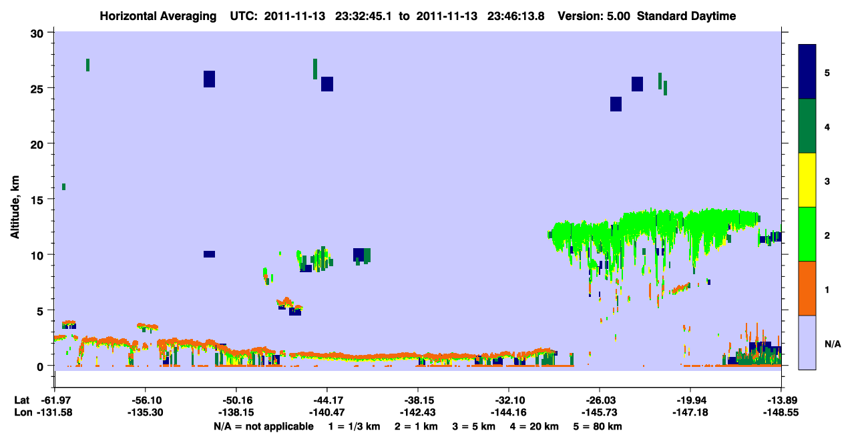Click the 'Lon' row label
This screenshot has height=445, width=868.
coord(23,413)
